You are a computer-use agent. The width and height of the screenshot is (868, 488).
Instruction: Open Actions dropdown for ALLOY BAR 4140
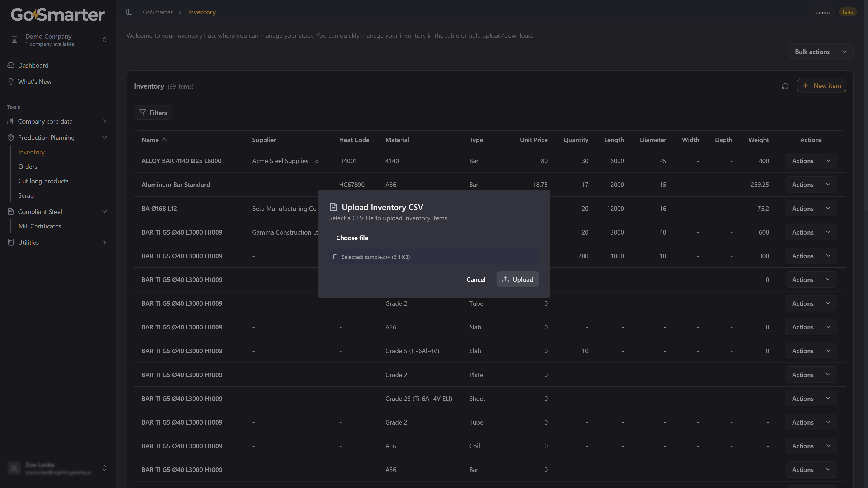click(x=828, y=161)
